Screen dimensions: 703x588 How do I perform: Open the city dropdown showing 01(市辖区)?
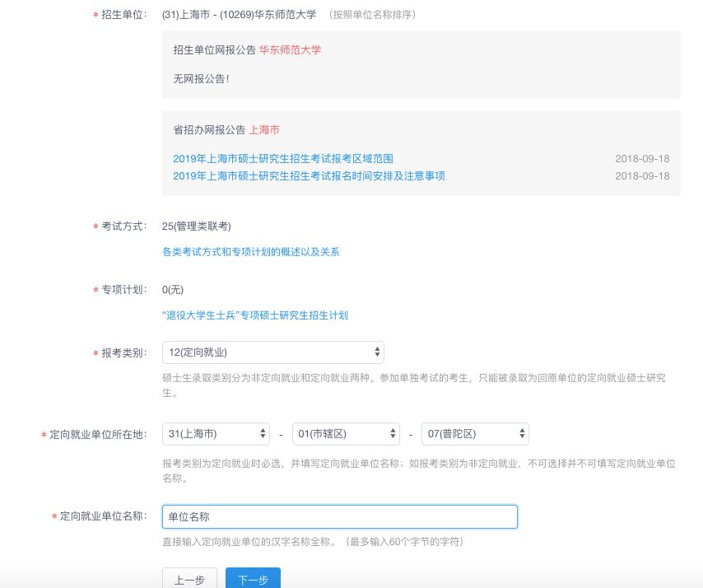coord(346,434)
